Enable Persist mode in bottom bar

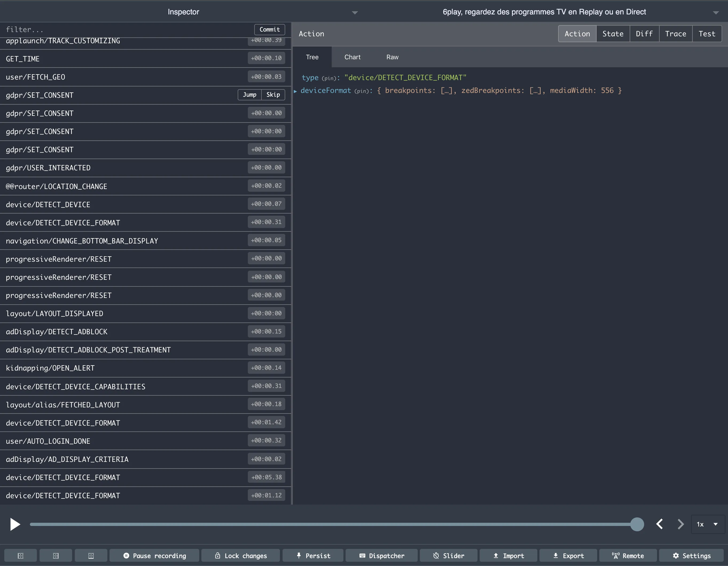pos(313,555)
